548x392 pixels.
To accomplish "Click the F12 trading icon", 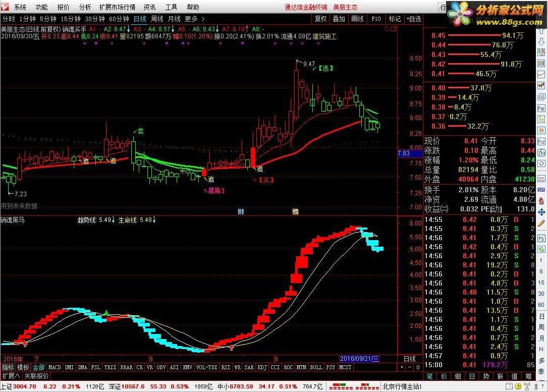I will 541,141.
